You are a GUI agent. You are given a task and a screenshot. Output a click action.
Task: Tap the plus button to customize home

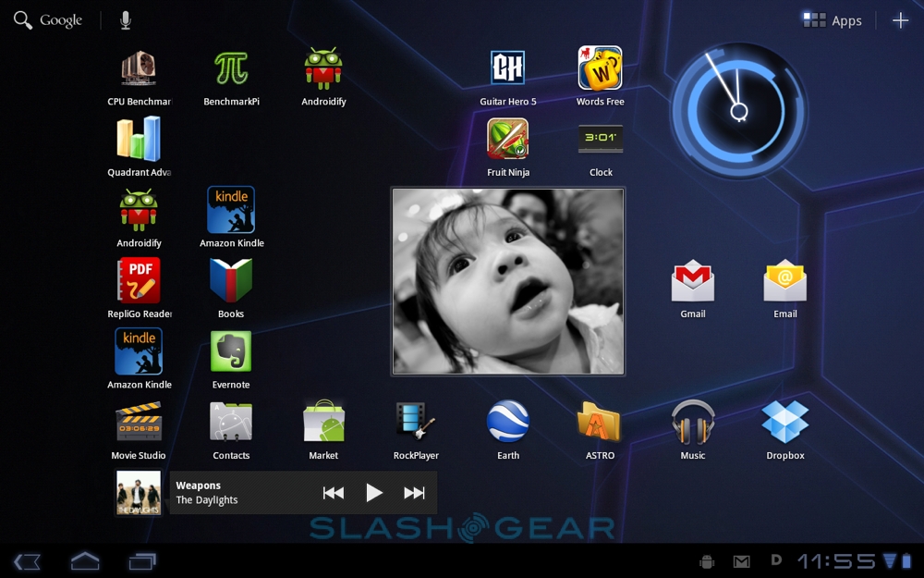[x=900, y=20]
